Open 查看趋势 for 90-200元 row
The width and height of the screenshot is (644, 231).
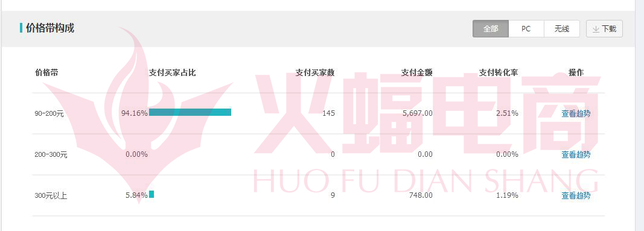point(576,113)
